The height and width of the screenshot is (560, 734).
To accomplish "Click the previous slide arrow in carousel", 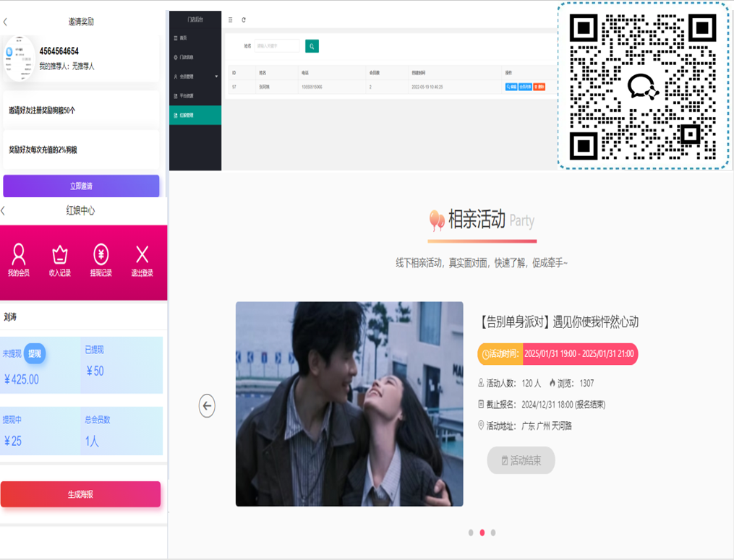I will coord(207,405).
